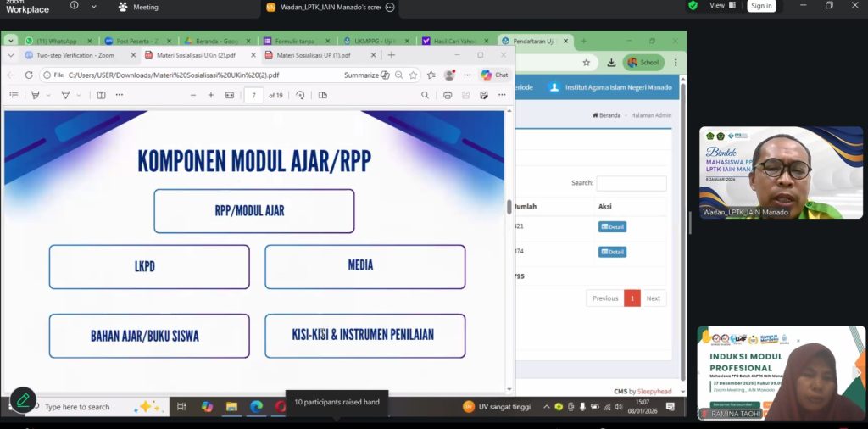The height and width of the screenshot is (429, 868).
Task: Click the print PDF icon
Action: pyautogui.click(x=448, y=95)
